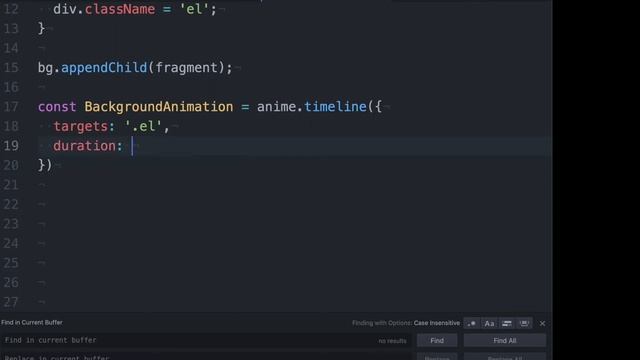Click the duration key on line 19
The image size is (640, 360).
[84, 146]
